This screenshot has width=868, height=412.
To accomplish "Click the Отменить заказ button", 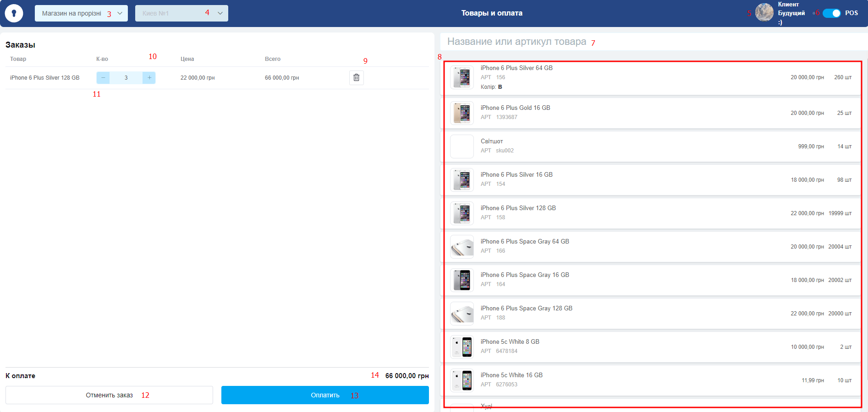I will tap(109, 395).
